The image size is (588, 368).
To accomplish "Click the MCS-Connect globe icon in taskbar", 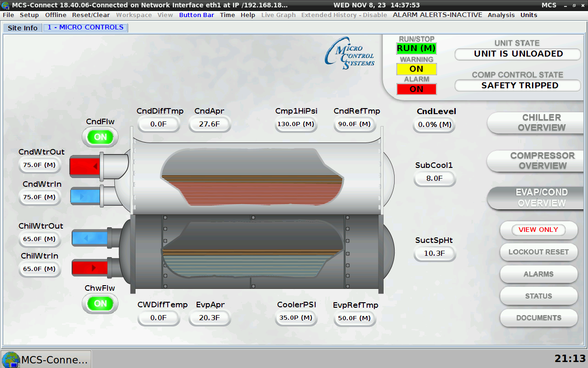I will point(10,359).
